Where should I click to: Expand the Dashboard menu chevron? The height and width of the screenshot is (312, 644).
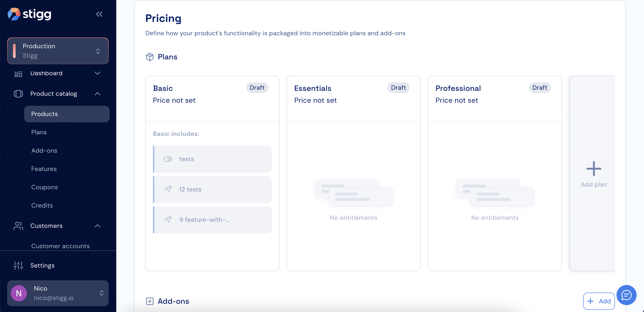click(x=97, y=73)
